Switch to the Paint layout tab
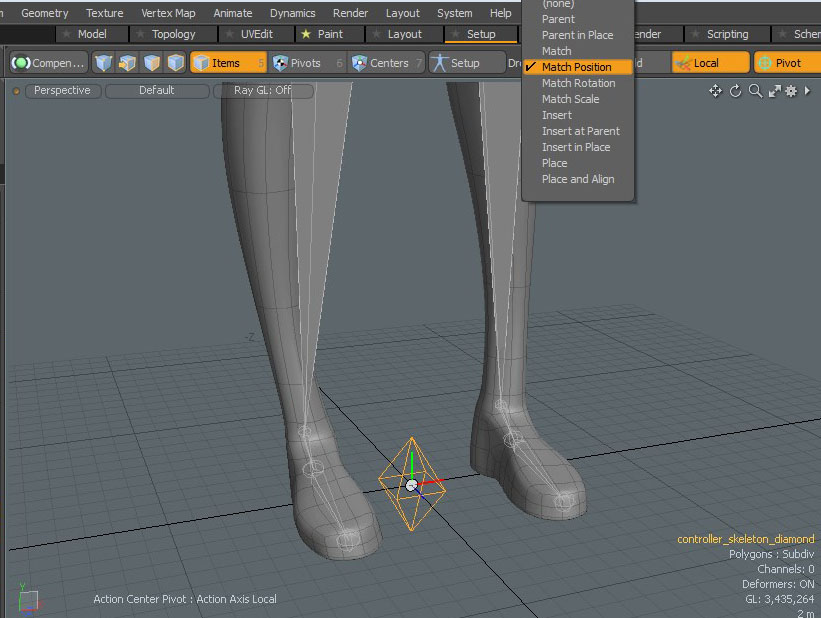 pyautogui.click(x=330, y=34)
